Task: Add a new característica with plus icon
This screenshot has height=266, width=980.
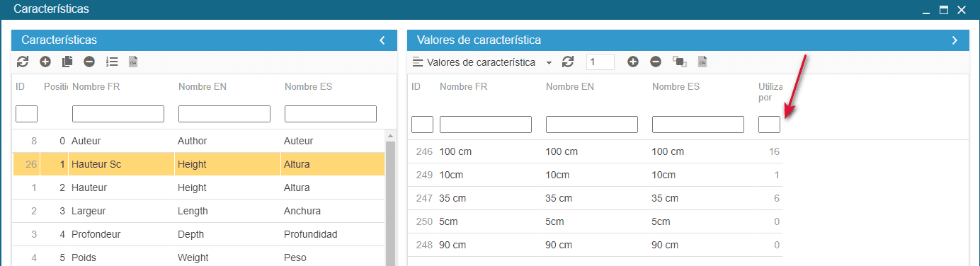Action: [x=45, y=62]
